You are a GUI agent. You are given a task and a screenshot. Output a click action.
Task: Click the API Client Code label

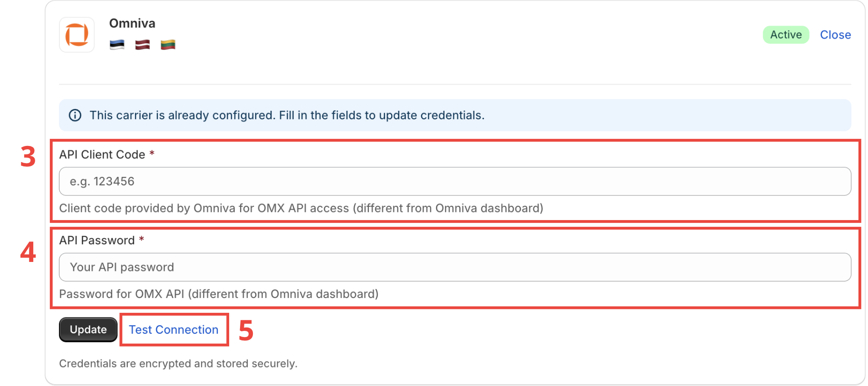(102, 154)
